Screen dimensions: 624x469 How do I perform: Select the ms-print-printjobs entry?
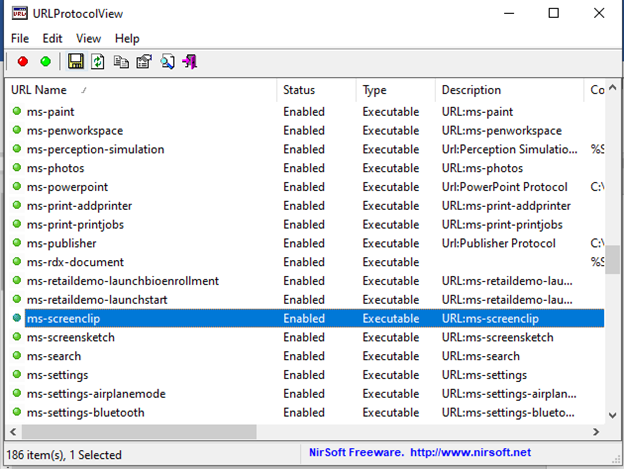[75, 224]
